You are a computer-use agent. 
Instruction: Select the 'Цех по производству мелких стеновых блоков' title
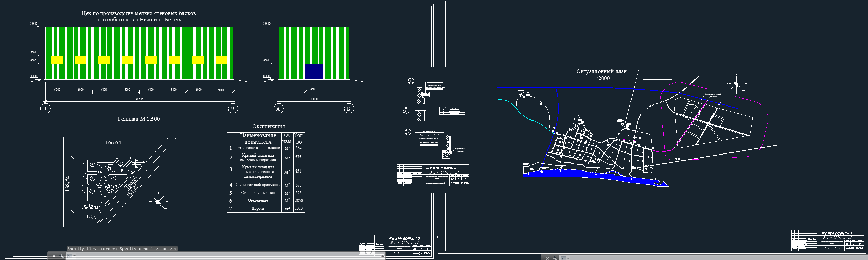click(138, 13)
